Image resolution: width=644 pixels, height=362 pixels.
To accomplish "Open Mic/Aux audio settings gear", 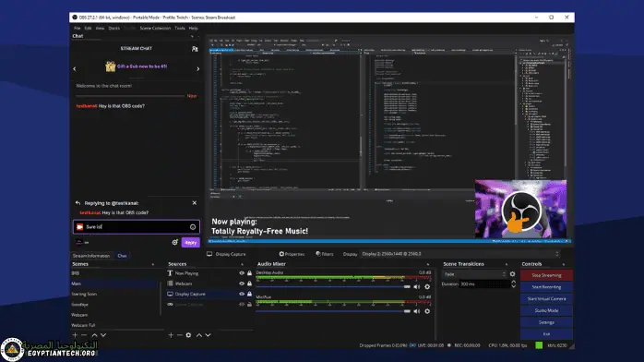I will 427,311.
